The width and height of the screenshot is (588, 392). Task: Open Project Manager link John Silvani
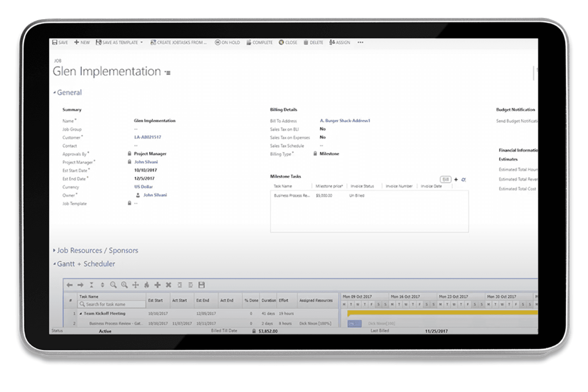146,162
